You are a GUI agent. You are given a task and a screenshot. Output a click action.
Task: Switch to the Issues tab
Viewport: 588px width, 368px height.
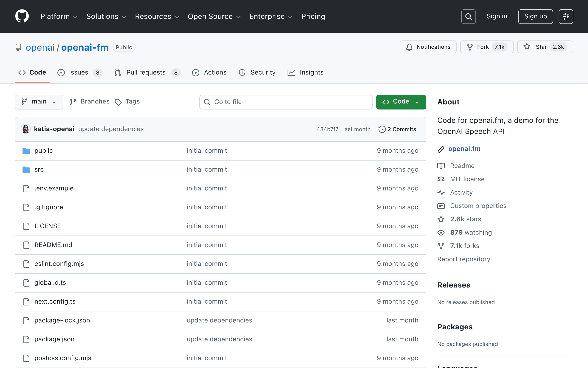point(80,72)
